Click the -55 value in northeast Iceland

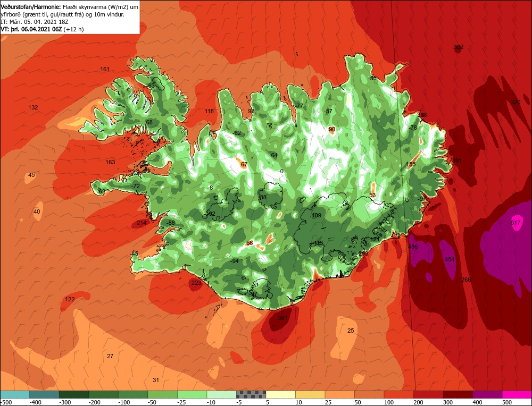(372, 78)
